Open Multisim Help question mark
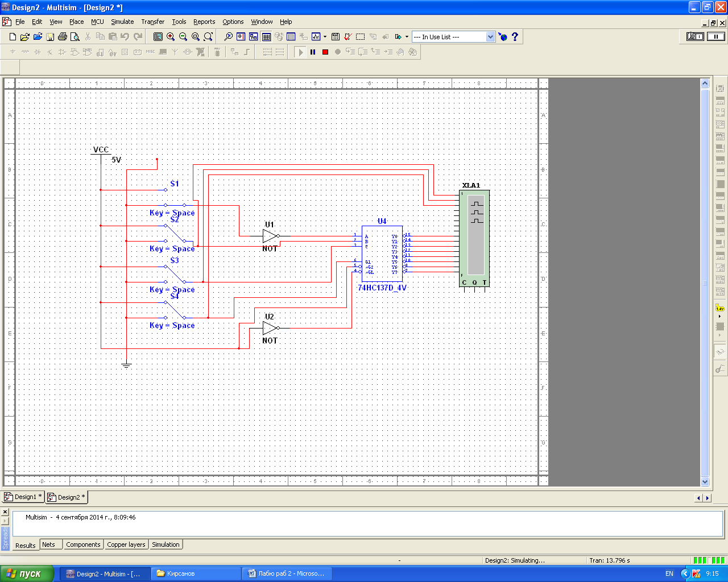Viewport: 728px width, 582px height. pyautogui.click(x=515, y=37)
